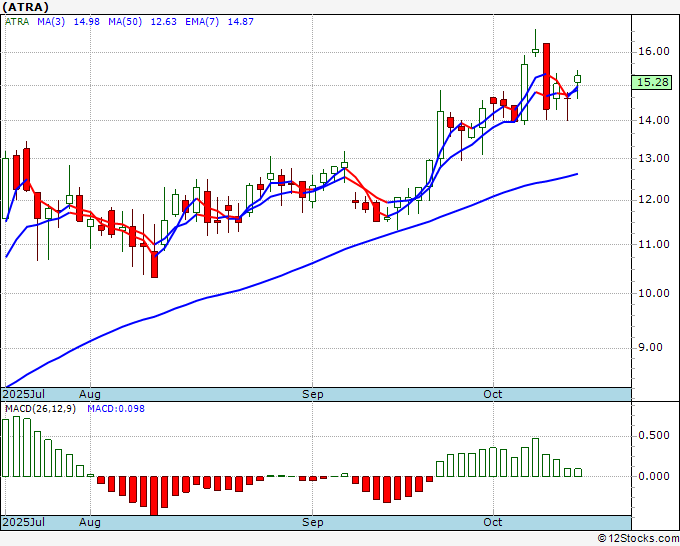Select the ATRA legend label
This screenshot has height=546, width=680.
coord(17,22)
